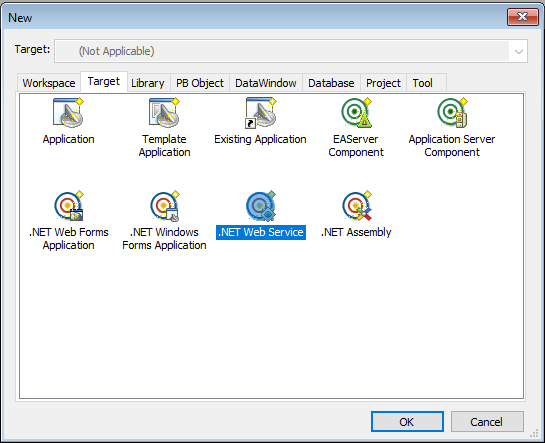Click the ".NET Windows Forms Application" label

coord(164,239)
